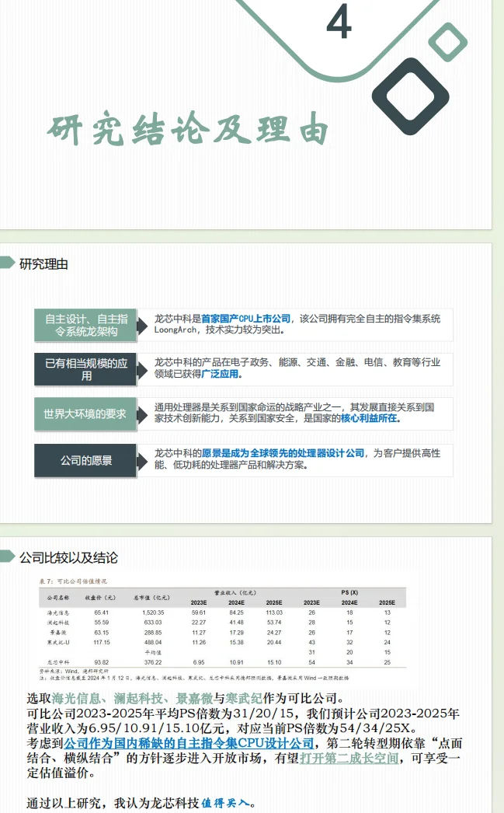Click the closing price cell 63.15
Viewport: 504px width, 813px height.
[102, 633]
